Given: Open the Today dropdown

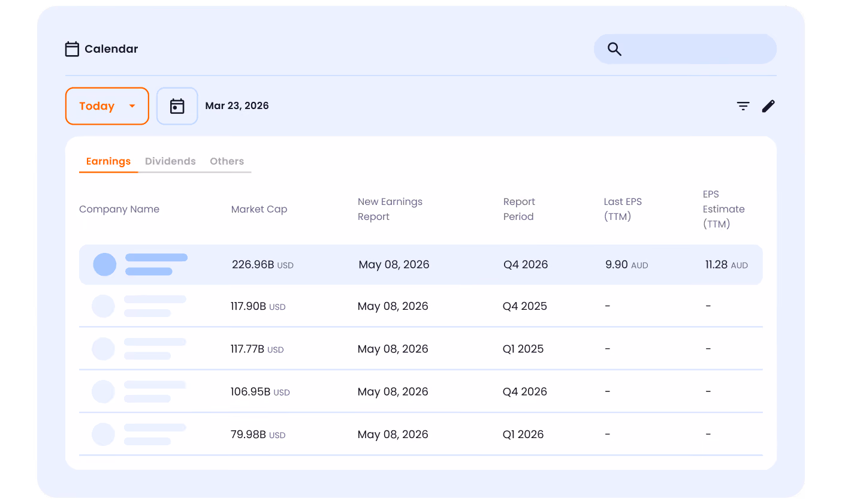Looking at the screenshot, I should coord(107,106).
